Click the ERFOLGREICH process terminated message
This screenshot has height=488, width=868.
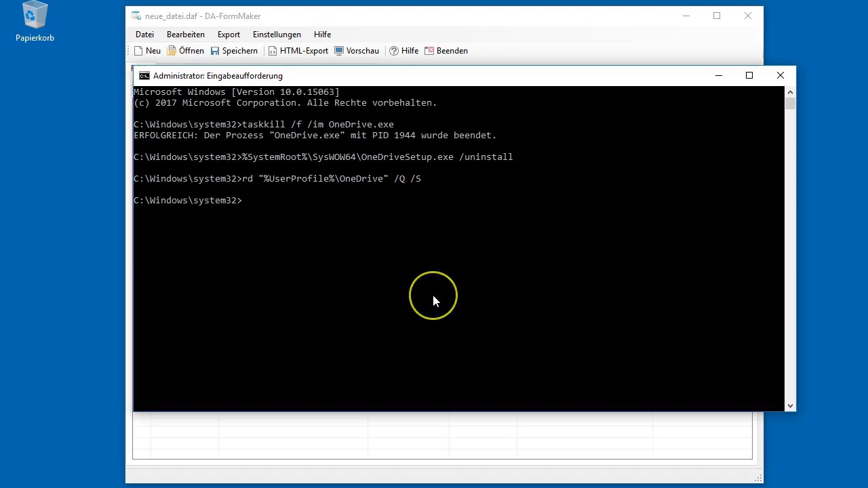pyautogui.click(x=315, y=136)
